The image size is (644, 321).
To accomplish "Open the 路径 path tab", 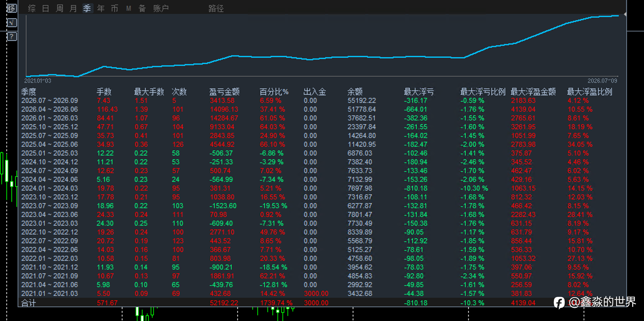I will [x=216, y=8].
